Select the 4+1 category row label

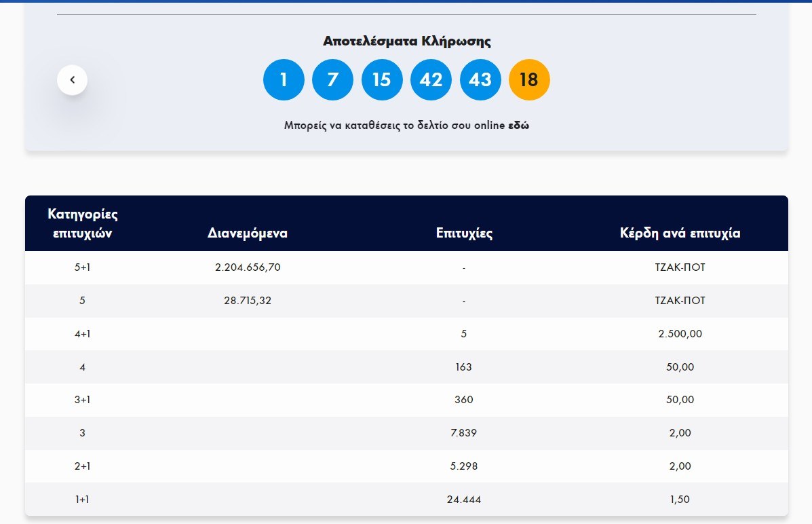[x=82, y=334]
